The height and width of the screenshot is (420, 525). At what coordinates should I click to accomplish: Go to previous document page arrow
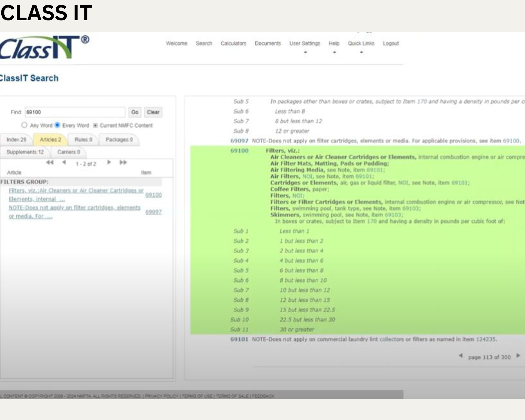pyautogui.click(x=461, y=356)
